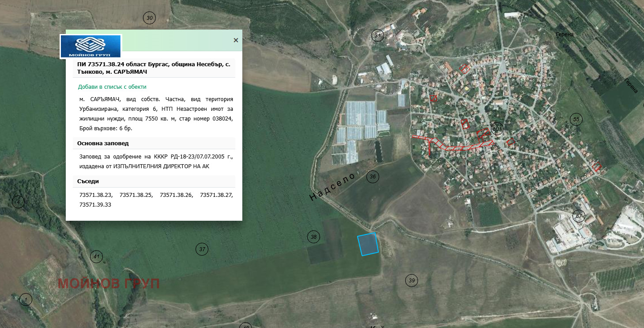Open area marker 39 on map
This screenshot has width=644, height=328.
[411, 280]
